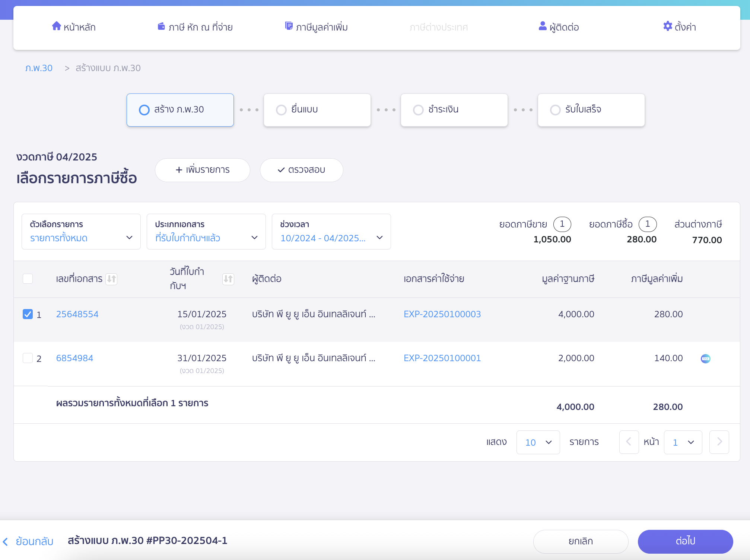
Task: Open the ตัวเลือกรายการ filter dropdown
Action: [81, 232]
